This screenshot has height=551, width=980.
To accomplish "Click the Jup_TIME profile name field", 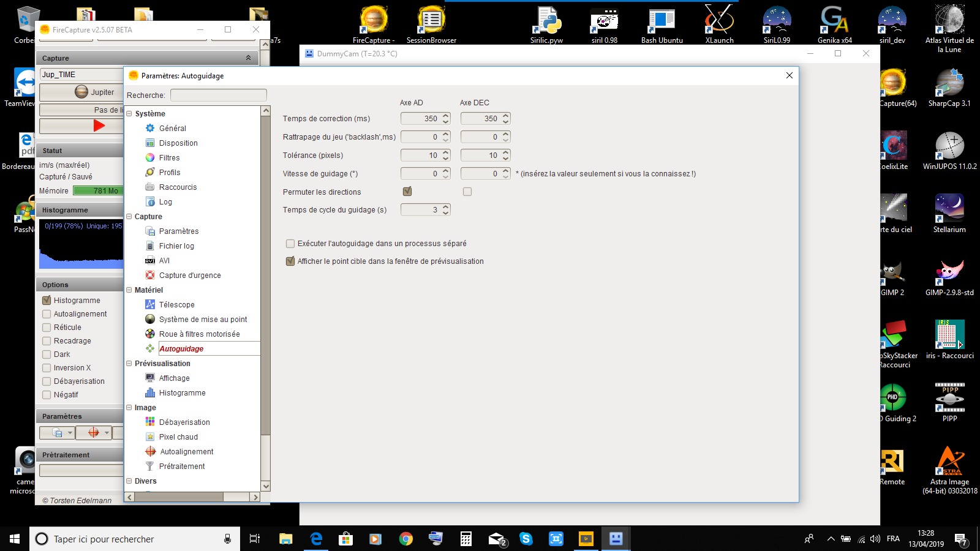I will [x=81, y=75].
